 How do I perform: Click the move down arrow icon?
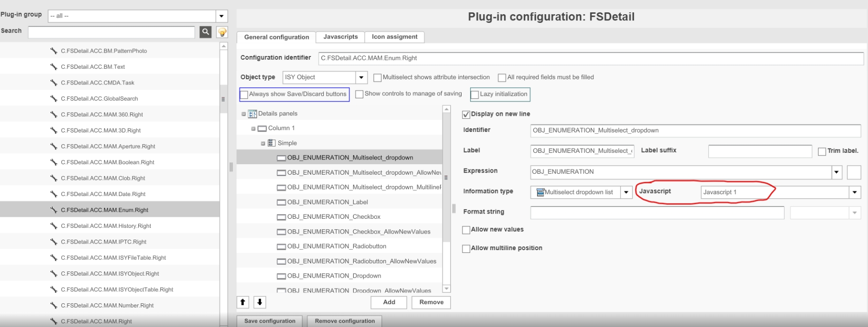(x=260, y=302)
